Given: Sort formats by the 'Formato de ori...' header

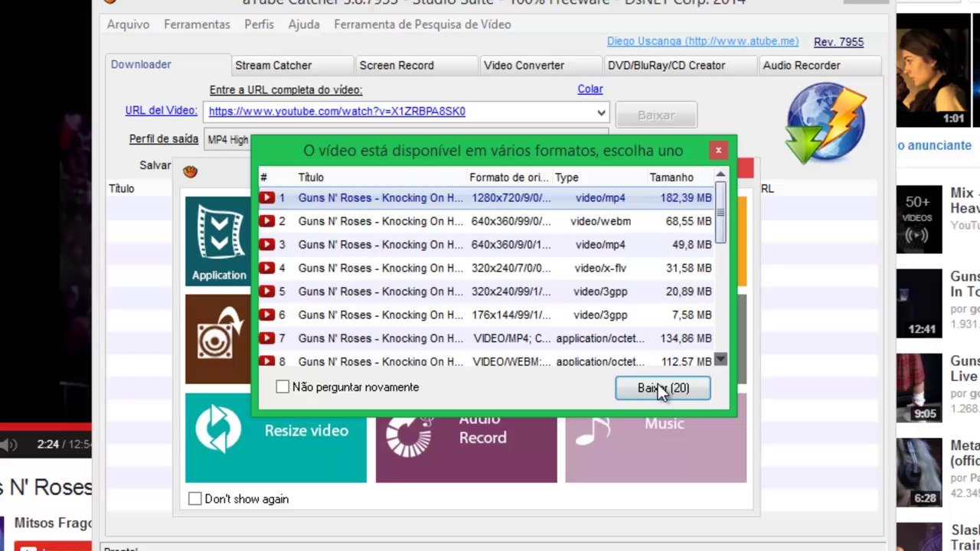Looking at the screenshot, I should tap(509, 178).
